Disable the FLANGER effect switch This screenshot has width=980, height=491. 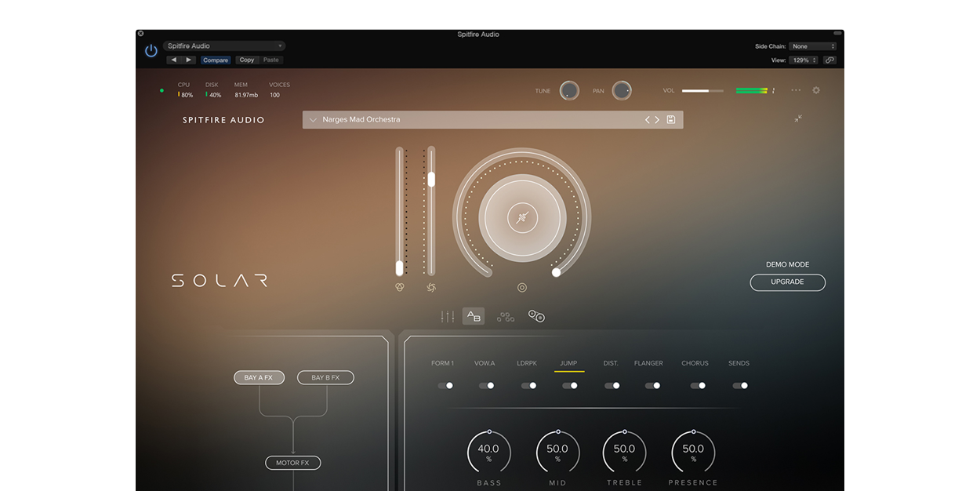click(652, 386)
